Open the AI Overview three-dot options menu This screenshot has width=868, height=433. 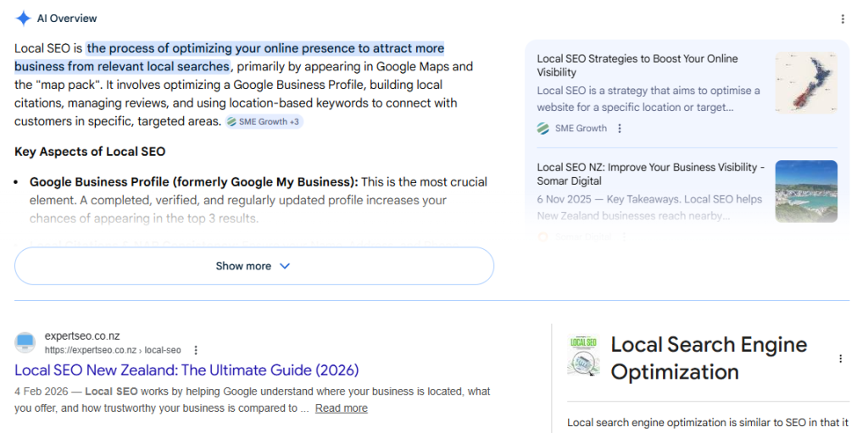(843, 19)
